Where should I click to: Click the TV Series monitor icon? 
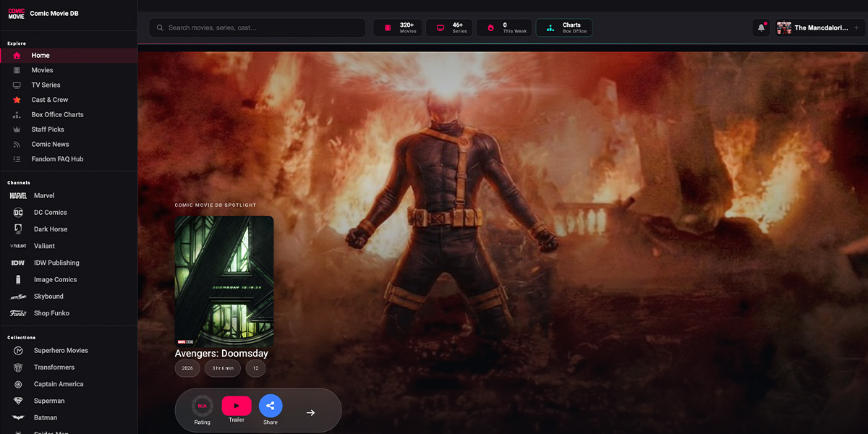pos(17,85)
